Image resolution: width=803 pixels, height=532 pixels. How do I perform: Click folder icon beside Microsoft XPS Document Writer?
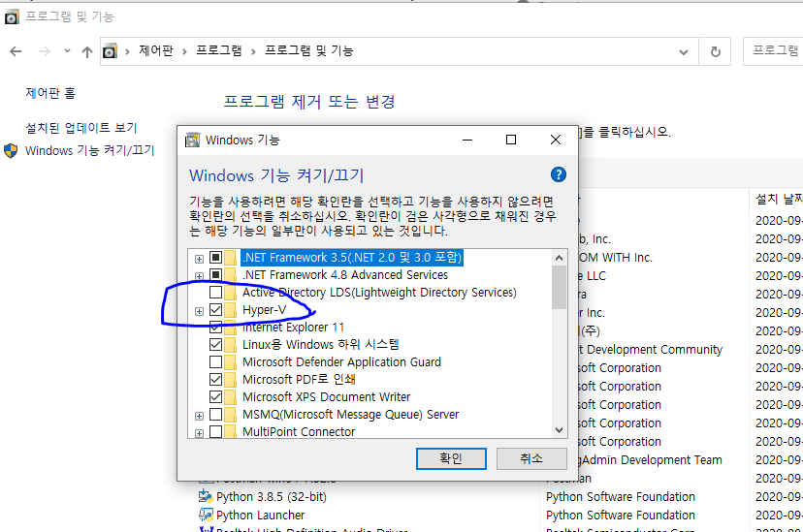tap(231, 396)
